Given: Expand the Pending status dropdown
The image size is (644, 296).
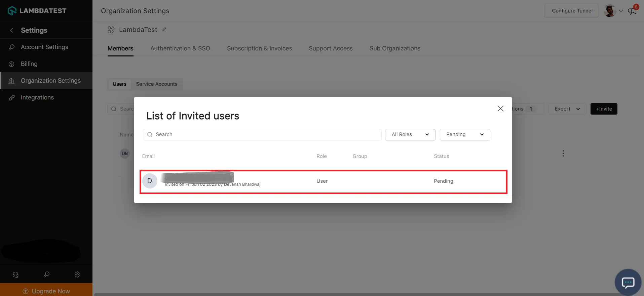Looking at the screenshot, I should (x=465, y=134).
